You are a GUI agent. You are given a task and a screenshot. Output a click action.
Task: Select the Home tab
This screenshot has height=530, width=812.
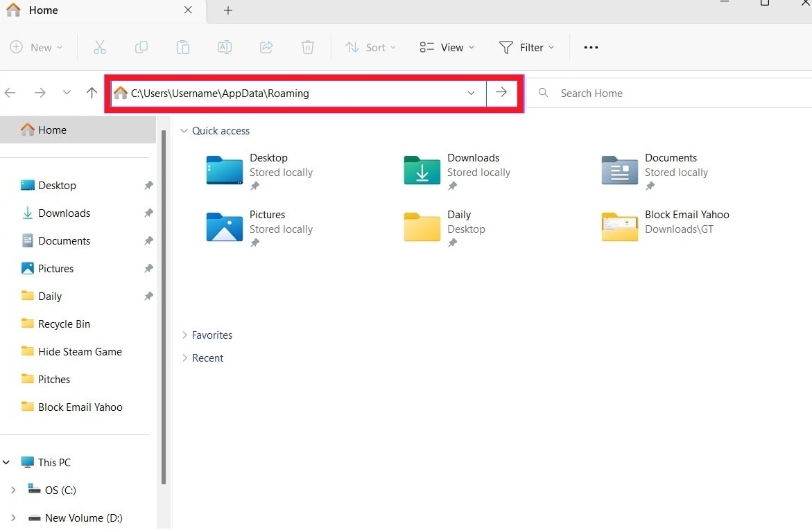click(x=103, y=10)
